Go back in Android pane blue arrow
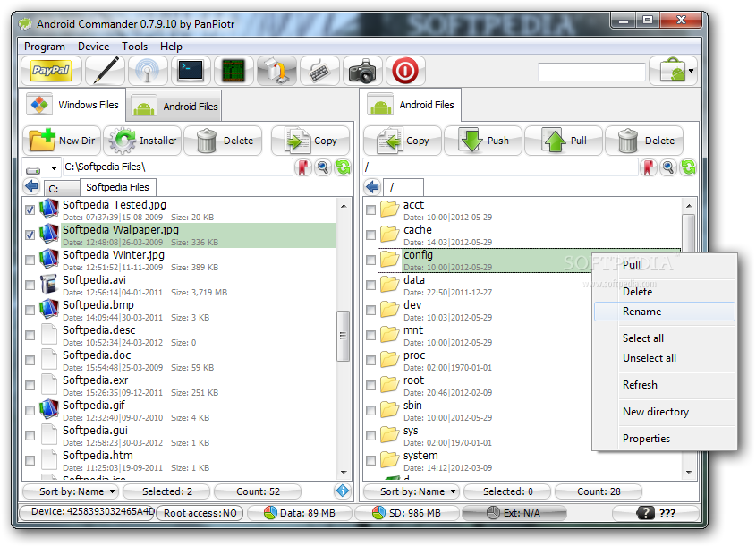This screenshot has height=547, width=756. click(373, 186)
